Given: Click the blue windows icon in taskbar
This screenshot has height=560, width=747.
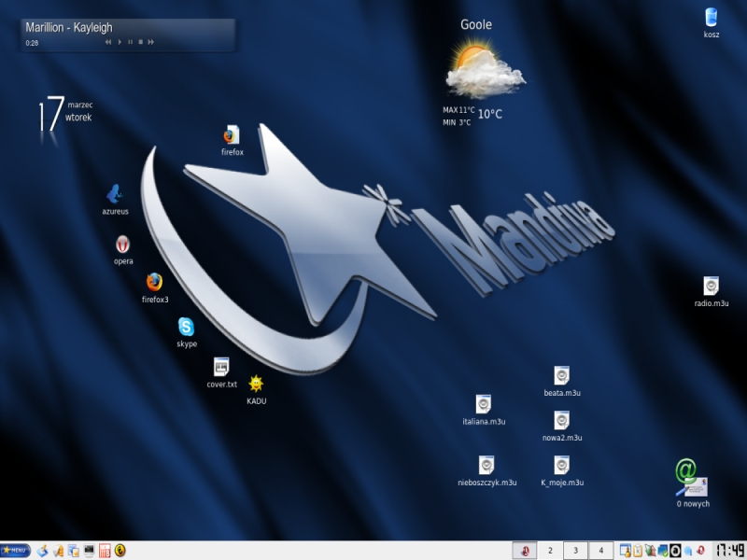Looking at the screenshot, I should click(74, 551).
